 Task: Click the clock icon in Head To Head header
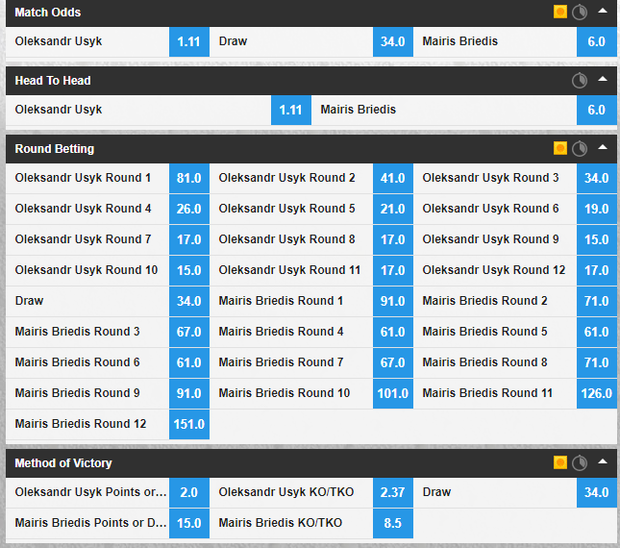579,80
